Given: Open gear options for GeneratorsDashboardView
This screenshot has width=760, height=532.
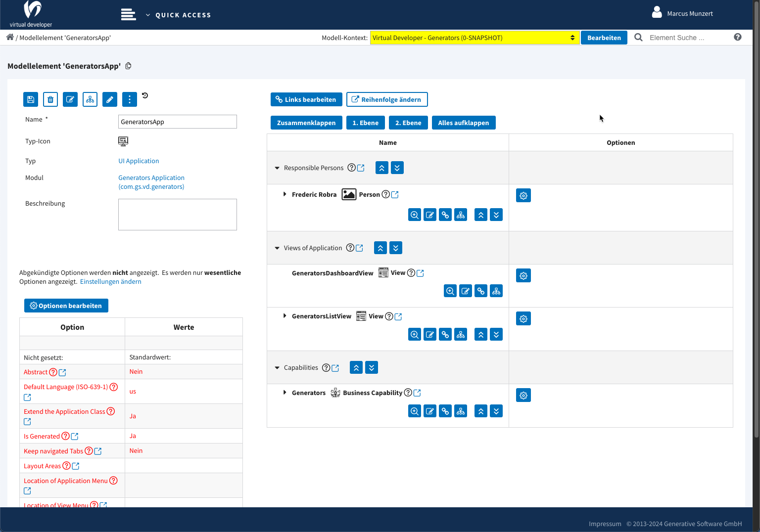Looking at the screenshot, I should 523,275.
